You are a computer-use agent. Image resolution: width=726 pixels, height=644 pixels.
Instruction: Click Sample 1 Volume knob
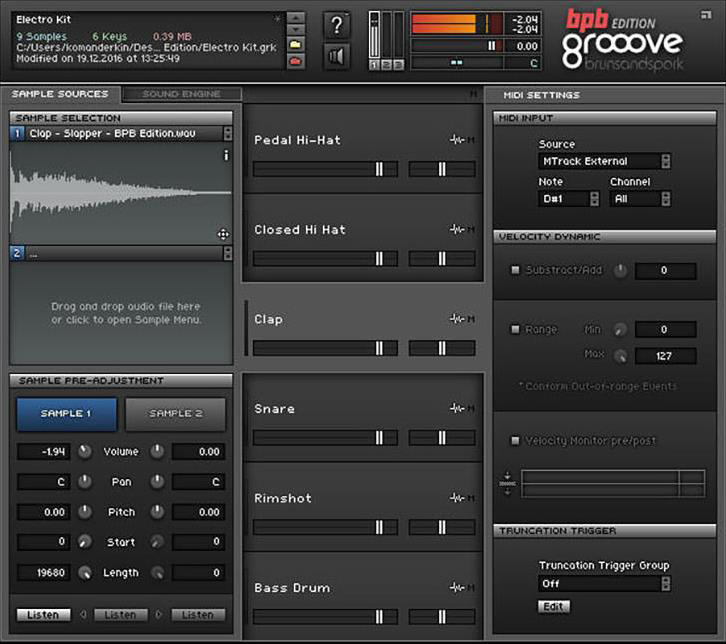pos(84,452)
